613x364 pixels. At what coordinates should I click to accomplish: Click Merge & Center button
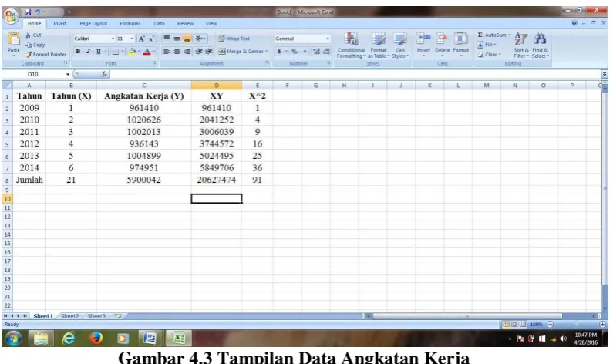coord(241,51)
